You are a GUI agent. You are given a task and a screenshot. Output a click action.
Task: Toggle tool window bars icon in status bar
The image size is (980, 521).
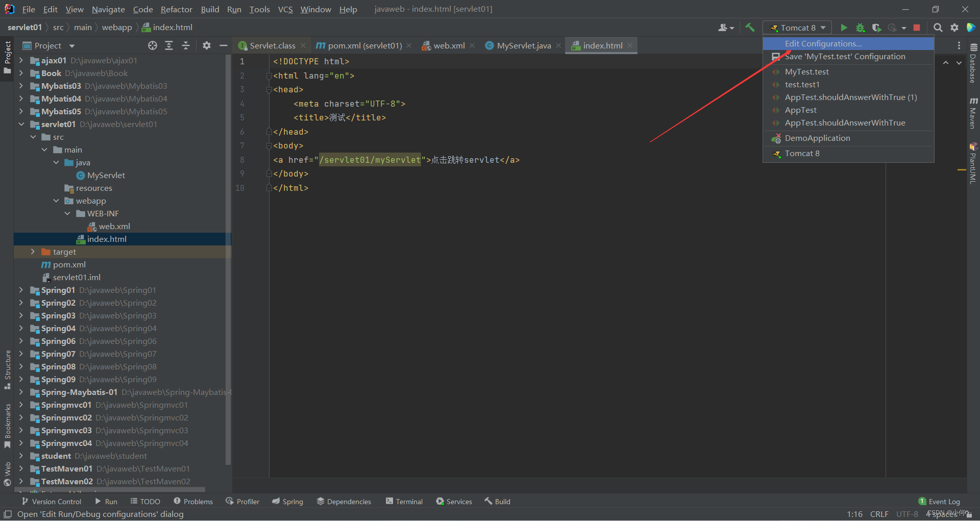point(8,514)
